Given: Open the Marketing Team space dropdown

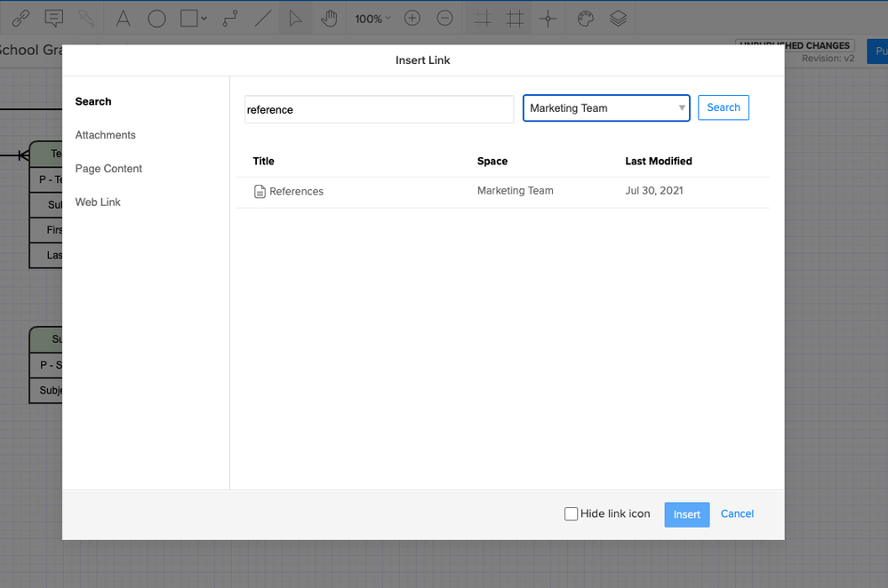Looking at the screenshot, I should (x=606, y=108).
